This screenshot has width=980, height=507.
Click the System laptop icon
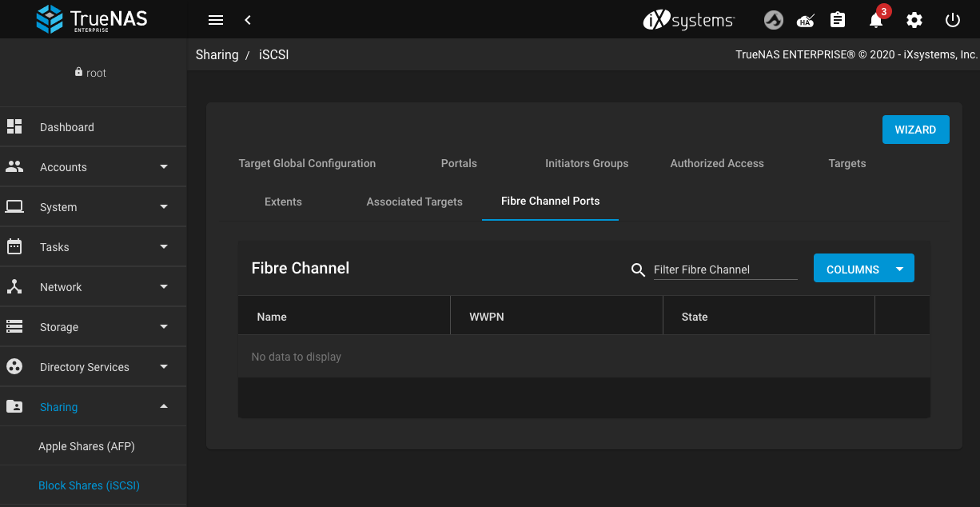(x=14, y=206)
